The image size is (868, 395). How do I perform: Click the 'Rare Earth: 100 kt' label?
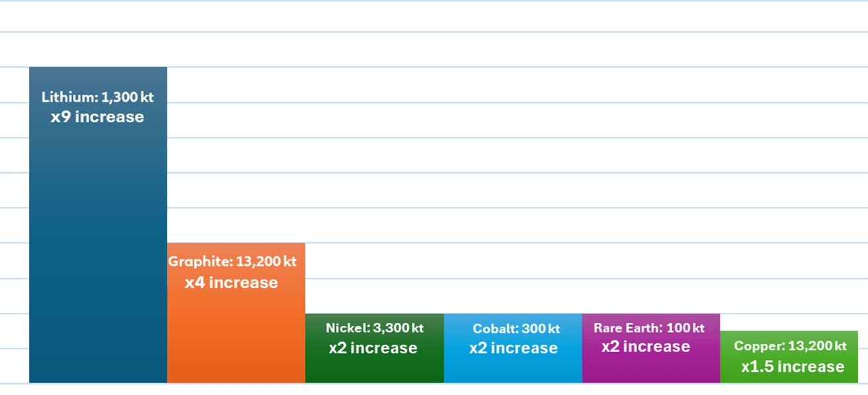[x=649, y=328]
